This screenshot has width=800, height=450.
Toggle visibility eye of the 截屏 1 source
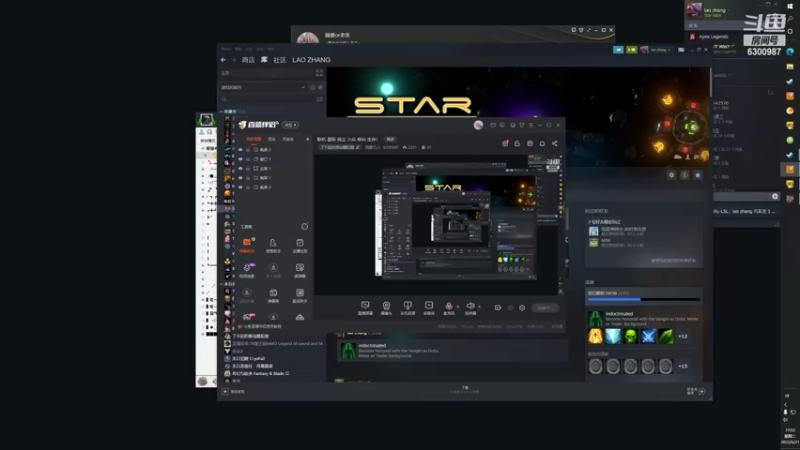(x=240, y=178)
